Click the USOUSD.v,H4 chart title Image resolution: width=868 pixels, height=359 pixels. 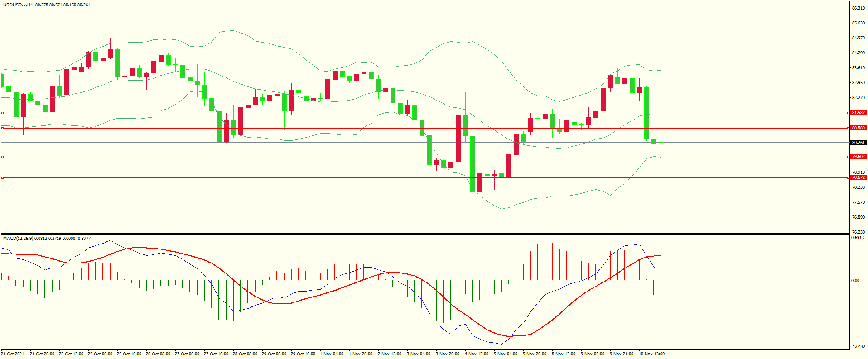coord(18,5)
